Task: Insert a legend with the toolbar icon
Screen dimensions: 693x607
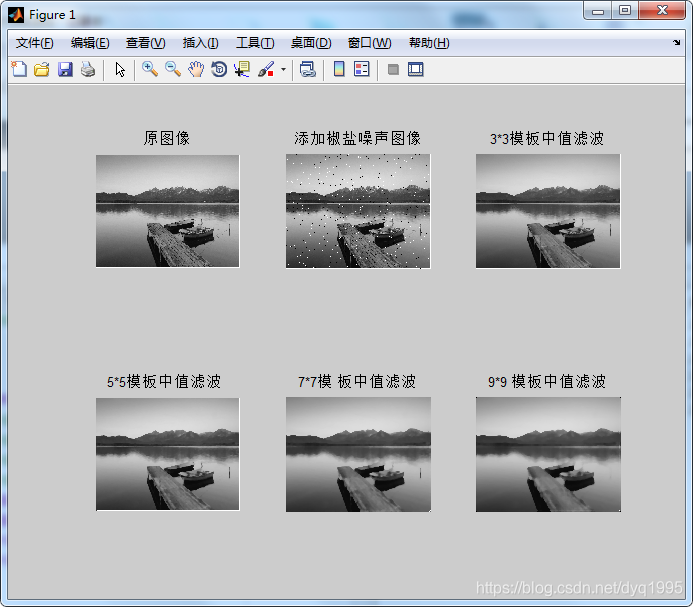Action: tap(362, 69)
